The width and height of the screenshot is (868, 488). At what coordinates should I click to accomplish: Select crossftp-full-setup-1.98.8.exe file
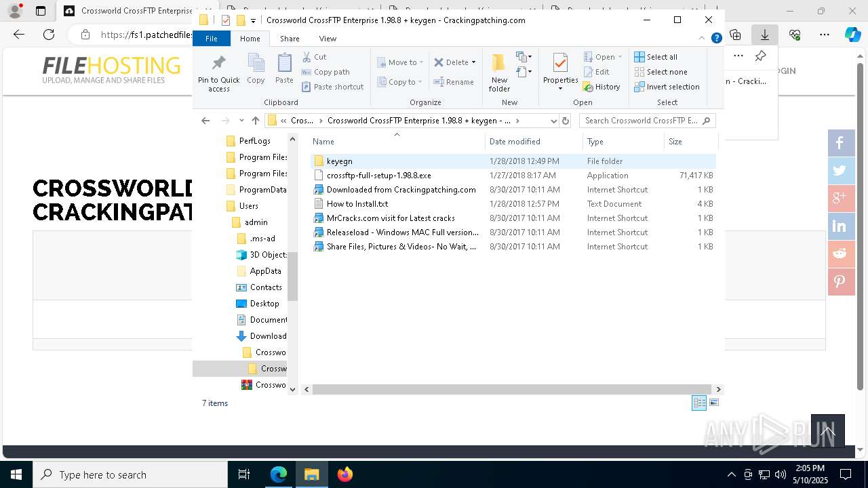click(513, 176)
